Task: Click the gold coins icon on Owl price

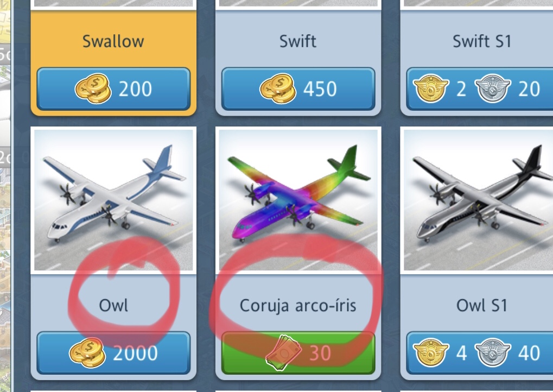Action: [87, 353]
